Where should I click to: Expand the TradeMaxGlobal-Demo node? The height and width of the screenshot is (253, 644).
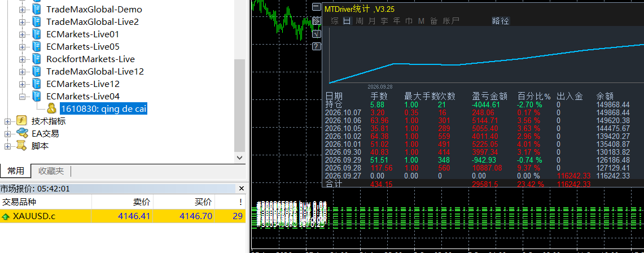click(22, 10)
